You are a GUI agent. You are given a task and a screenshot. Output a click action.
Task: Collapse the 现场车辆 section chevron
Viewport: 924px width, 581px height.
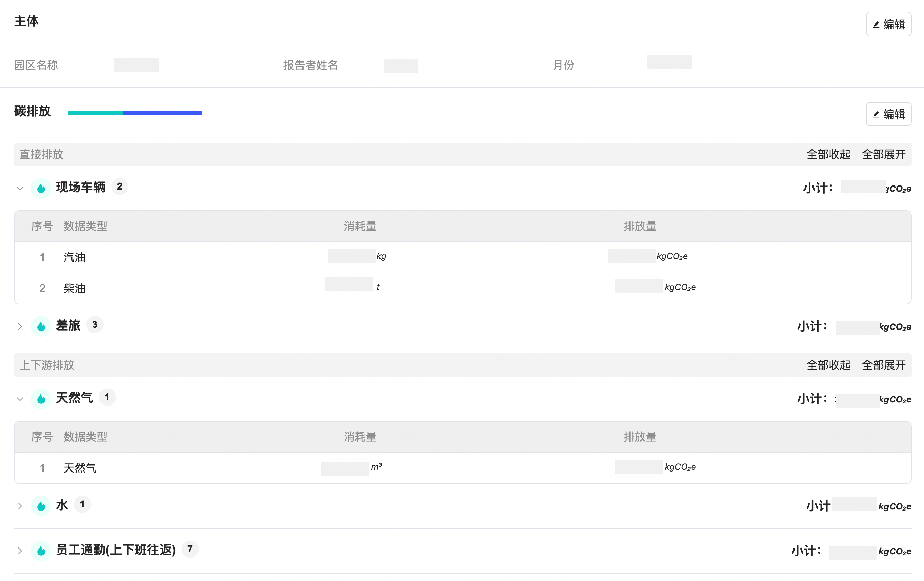click(x=20, y=188)
